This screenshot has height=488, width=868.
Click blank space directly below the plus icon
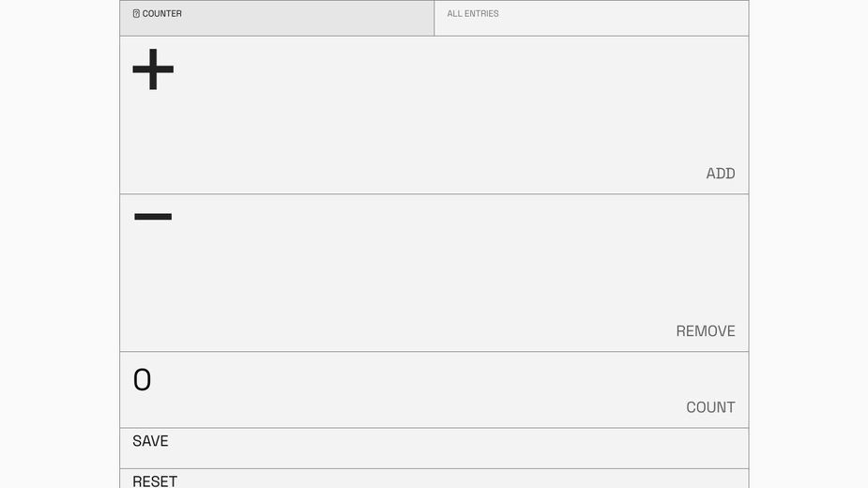tap(153, 139)
